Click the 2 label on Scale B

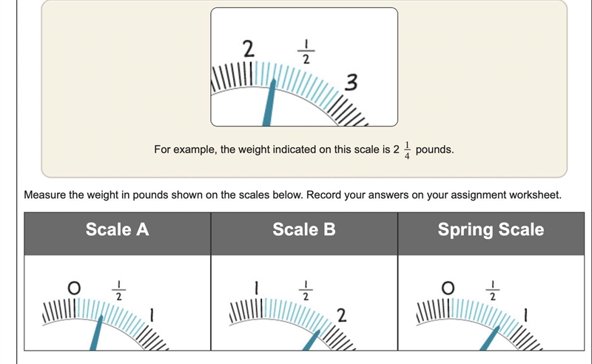click(x=342, y=315)
